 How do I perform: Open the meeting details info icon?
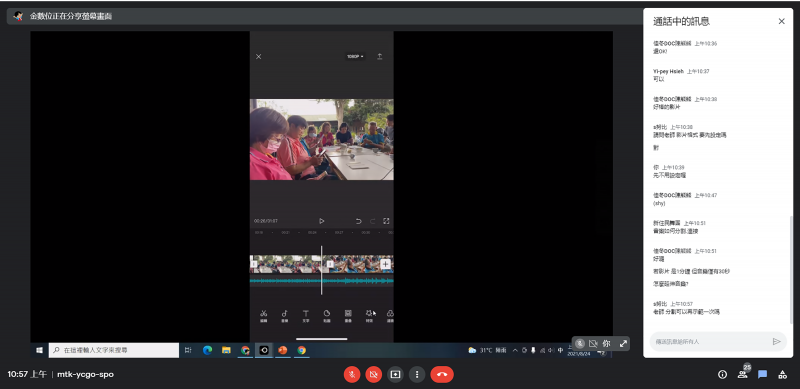pyautogui.click(x=722, y=375)
